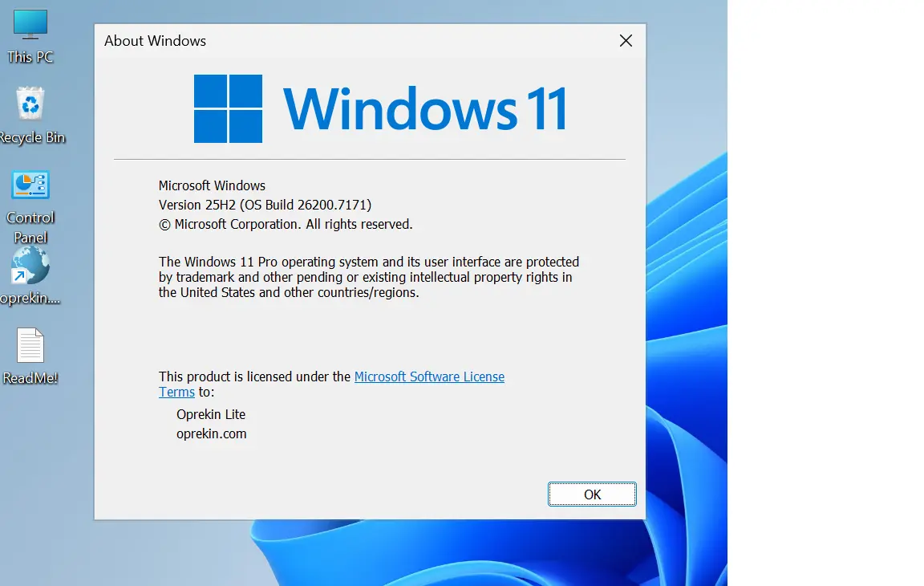Click the Microsoft Corporation copyright line
The width and height of the screenshot is (924, 586).
[x=286, y=224]
